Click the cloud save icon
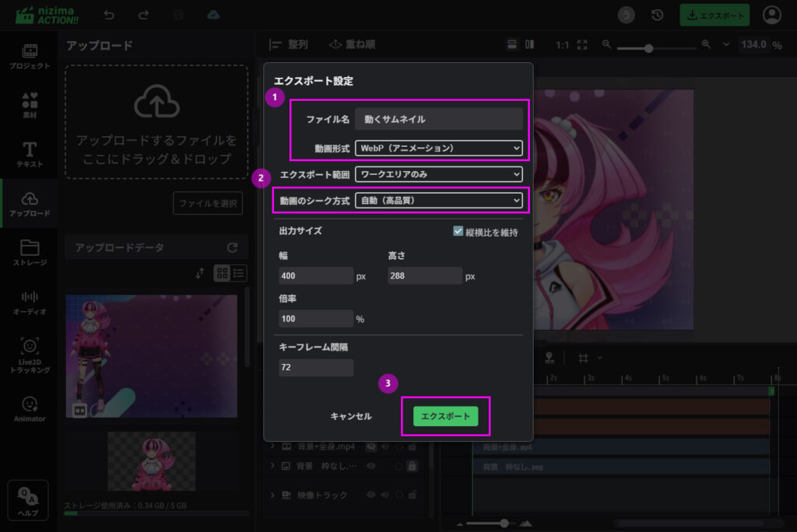 [x=213, y=15]
